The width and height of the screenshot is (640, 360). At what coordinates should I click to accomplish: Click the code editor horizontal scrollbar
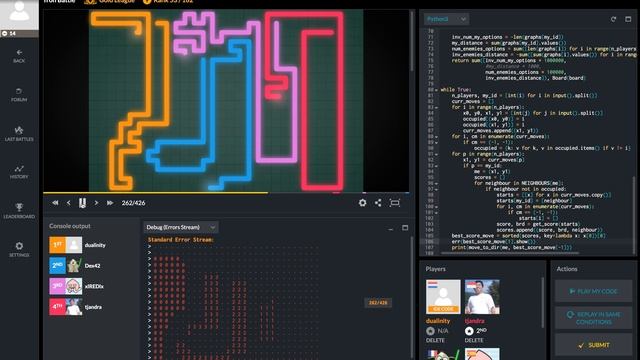click(510, 253)
